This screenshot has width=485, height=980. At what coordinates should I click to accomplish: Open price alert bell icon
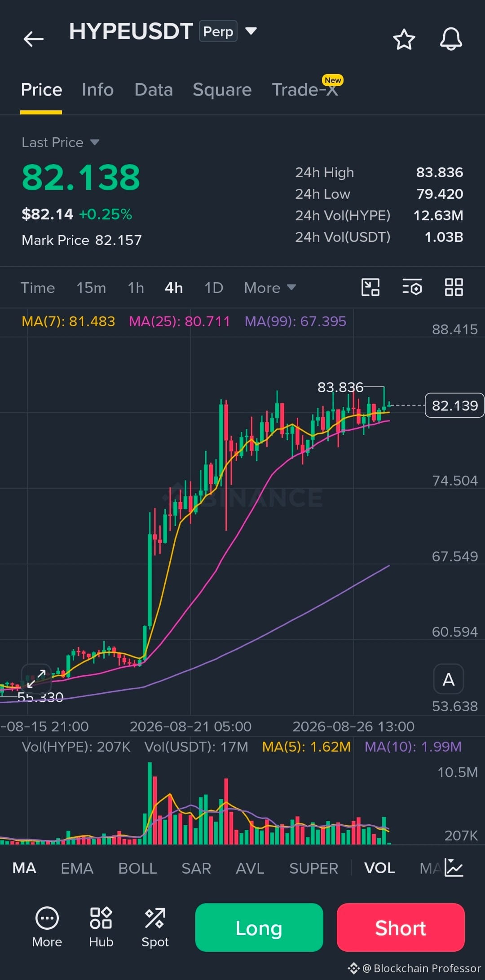pyautogui.click(x=451, y=39)
